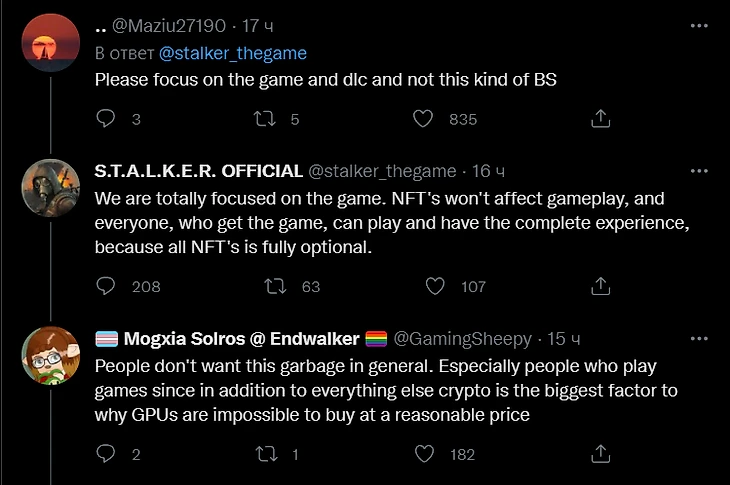Screen dimensions: 730x485
Task: Open the @stalker_thegame mention link
Action: (232, 53)
